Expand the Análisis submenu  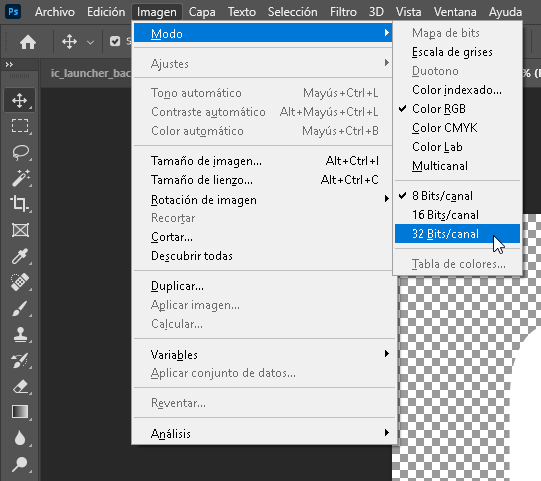click(263, 433)
